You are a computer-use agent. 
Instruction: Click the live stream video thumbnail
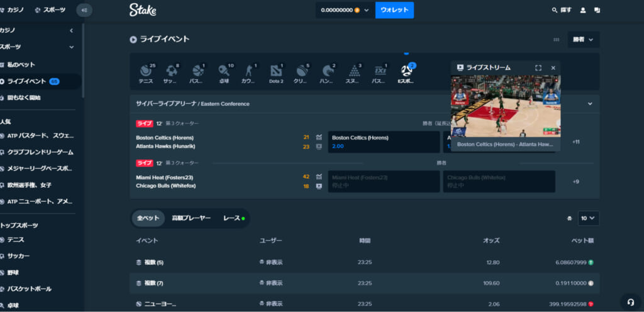pos(506,106)
